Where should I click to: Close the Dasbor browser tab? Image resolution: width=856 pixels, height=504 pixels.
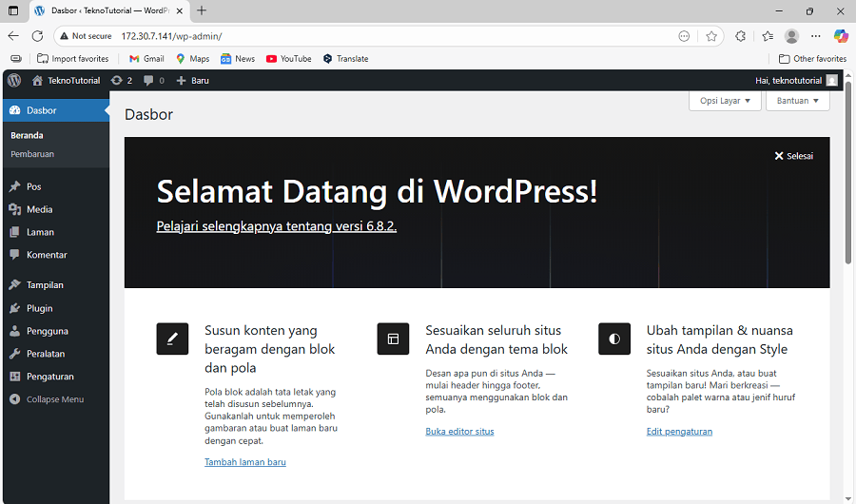(179, 10)
